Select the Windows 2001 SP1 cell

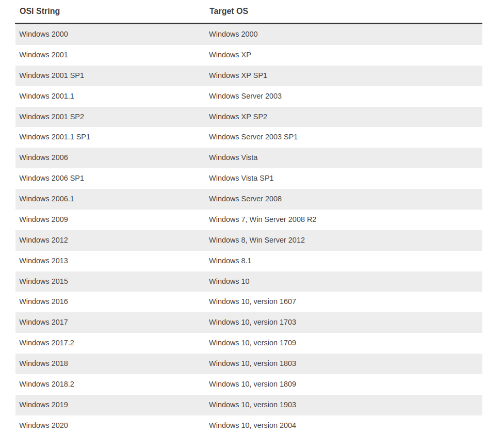[x=52, y=75]
